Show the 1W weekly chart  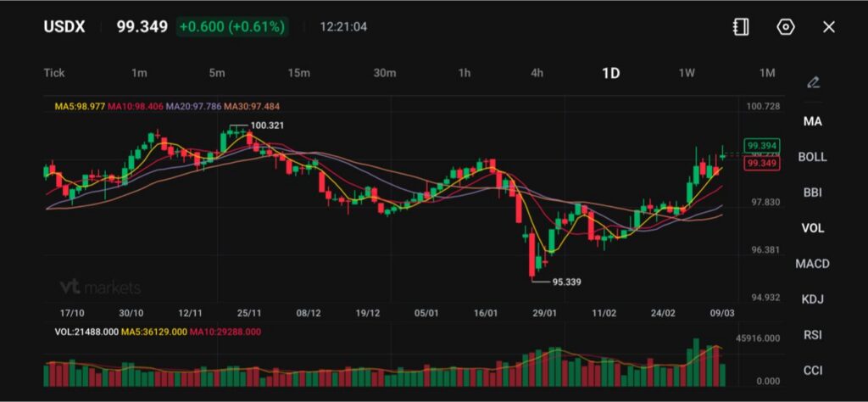(687, 73)
